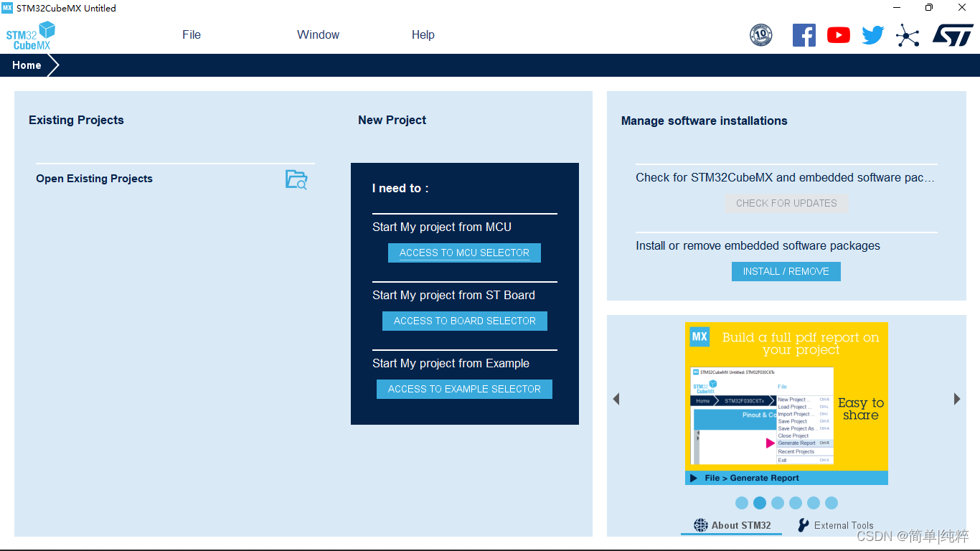Open the ST Facebook page icon
The image size is (980, 551).
point(804,34)
